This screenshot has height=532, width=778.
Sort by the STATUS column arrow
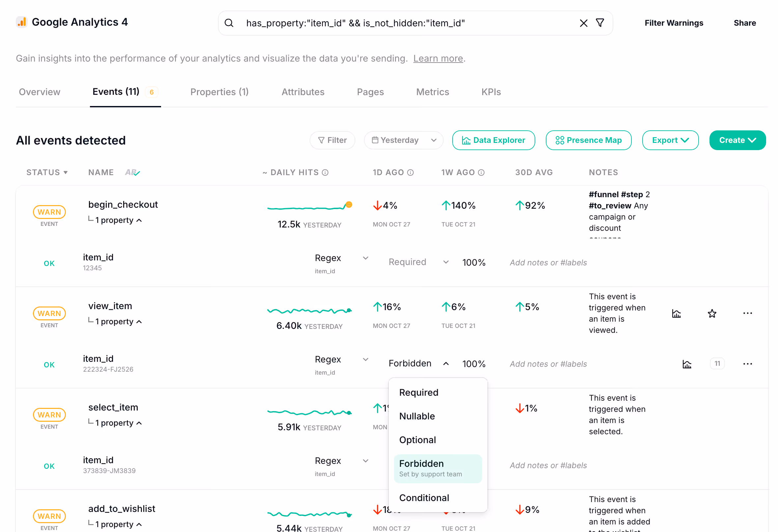coord(66,172)
